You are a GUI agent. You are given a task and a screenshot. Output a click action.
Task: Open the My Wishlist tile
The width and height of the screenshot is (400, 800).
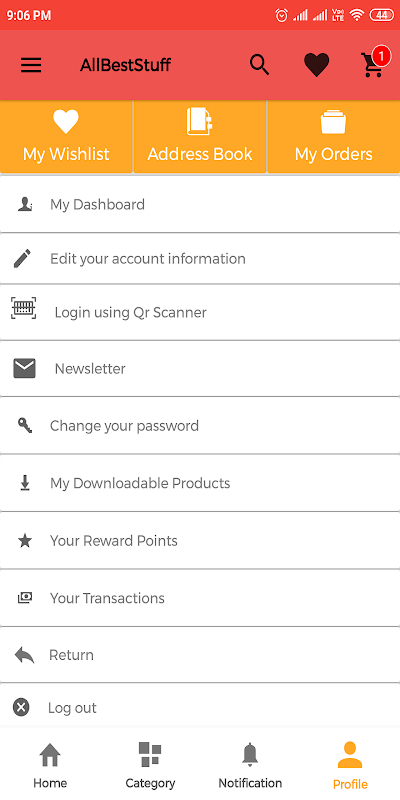point(66,137)
